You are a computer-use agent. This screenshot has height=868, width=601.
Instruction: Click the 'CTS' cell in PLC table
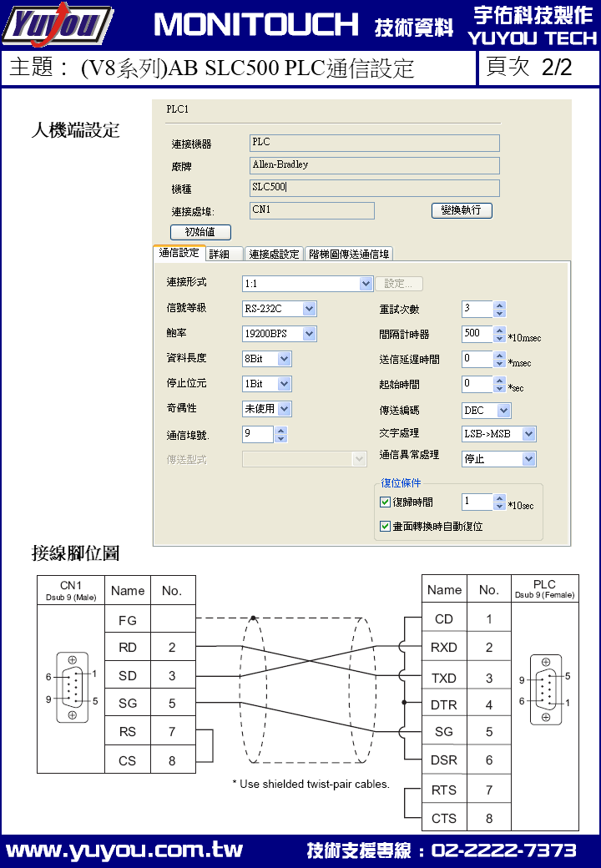(x=444, y=818)
